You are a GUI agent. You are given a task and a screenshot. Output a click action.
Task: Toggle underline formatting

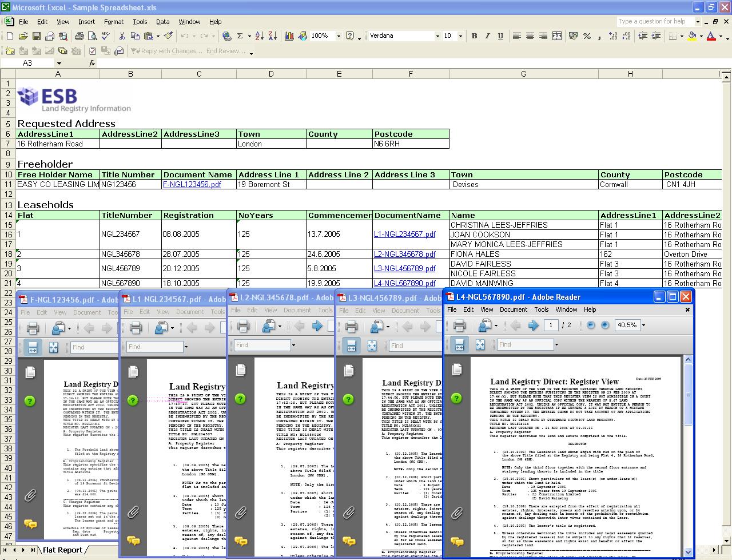(500, 36)
